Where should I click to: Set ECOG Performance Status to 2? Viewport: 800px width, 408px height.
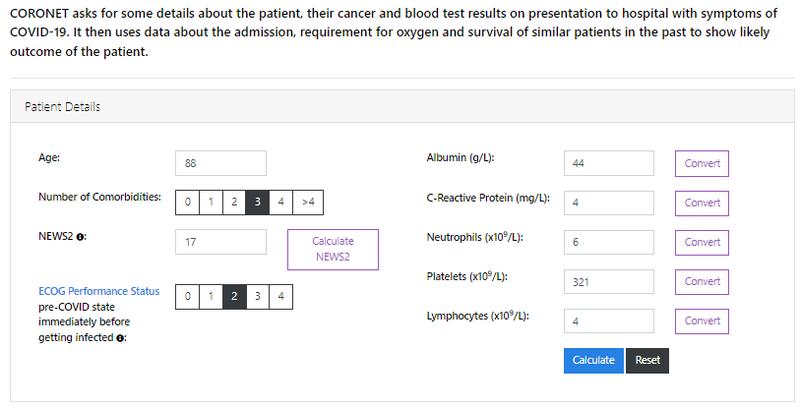tap(234, 297)
